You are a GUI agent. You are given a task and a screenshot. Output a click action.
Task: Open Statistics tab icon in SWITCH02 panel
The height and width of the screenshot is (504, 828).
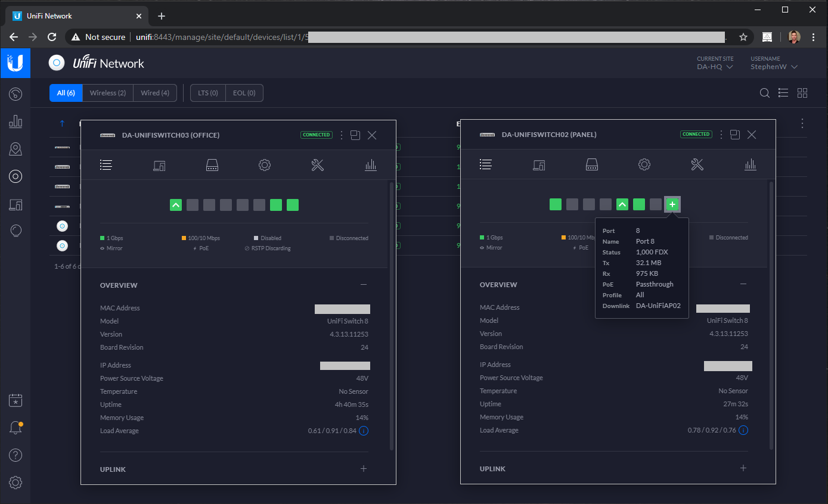pyautogui.click(x=751, y=165)
